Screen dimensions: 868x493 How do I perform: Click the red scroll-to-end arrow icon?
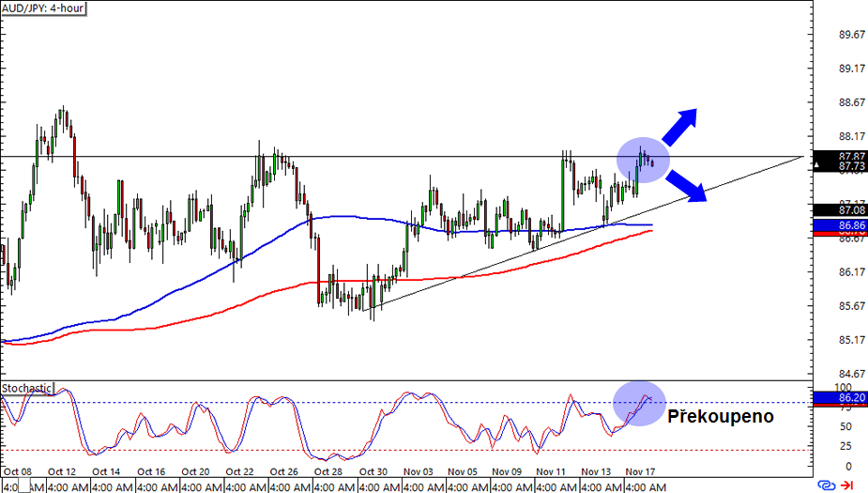(848, 485)
